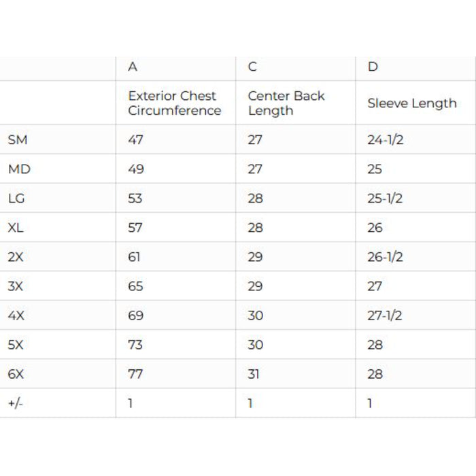Click the 3X size row label
The height and width of the screenshot is (476, 476).
tap(16, 286)
